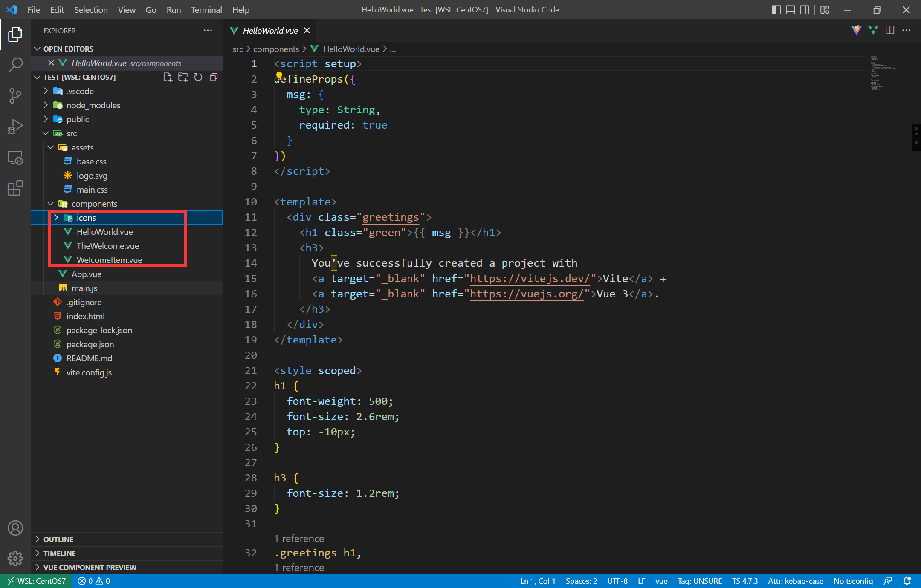Click the errors and warnings count indicator

[x=94, y=581]
